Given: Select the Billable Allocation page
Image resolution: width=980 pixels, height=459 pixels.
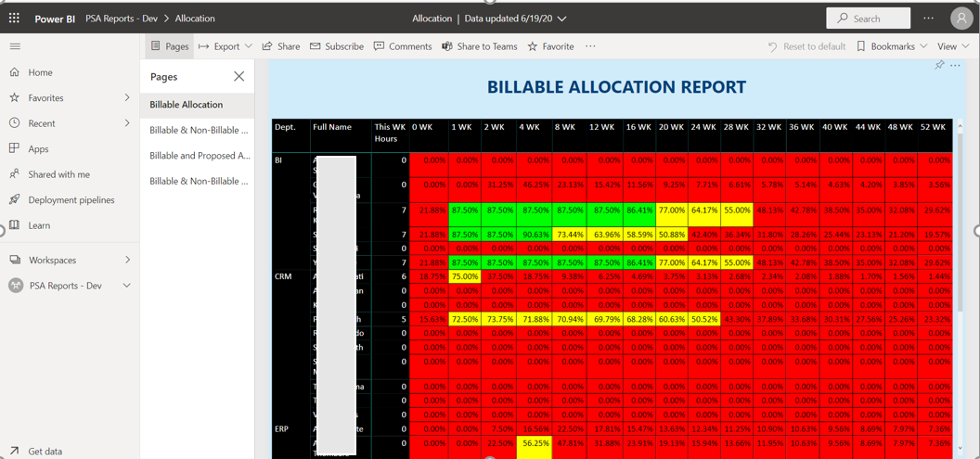Looking at the screenshot, I should 187,105.
